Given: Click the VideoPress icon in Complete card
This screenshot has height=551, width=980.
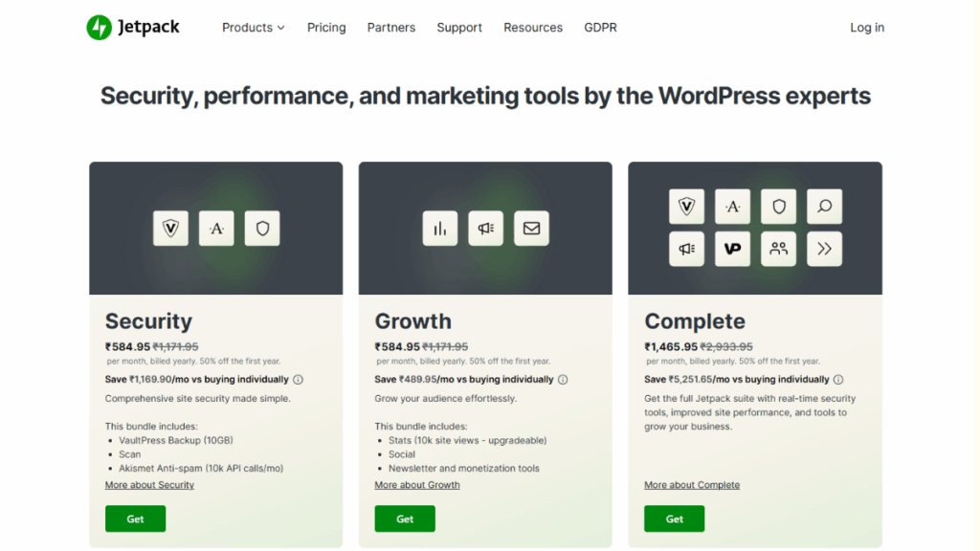Looking at the screenshot, I should [732, 249].
